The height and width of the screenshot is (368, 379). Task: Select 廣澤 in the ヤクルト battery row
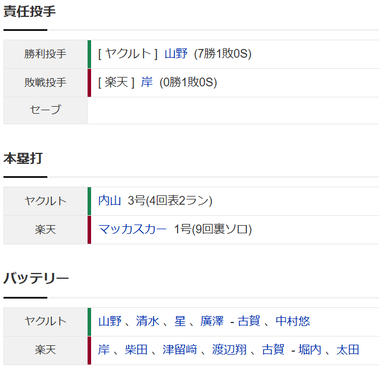pyautogui.click(x=212, y=321)
